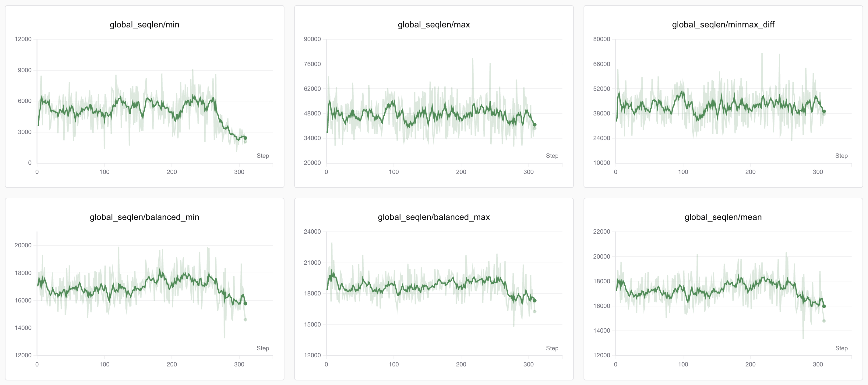Select final dark data point in minmax_diff chart
868x385 pixels.
824,111
